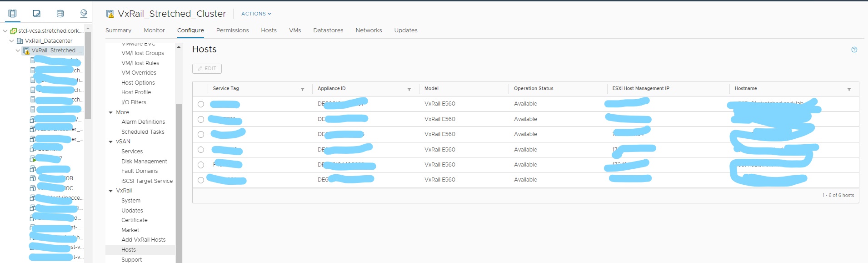Select the second host row radio button
Screen dimensions: 868x263
pos(201,119)
